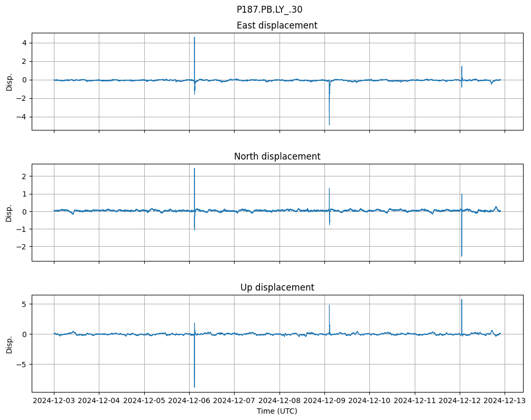This screenshot has height=420, width=531.
Task: Click the 2024-12-09 date tick label
Action: [324, 401]
